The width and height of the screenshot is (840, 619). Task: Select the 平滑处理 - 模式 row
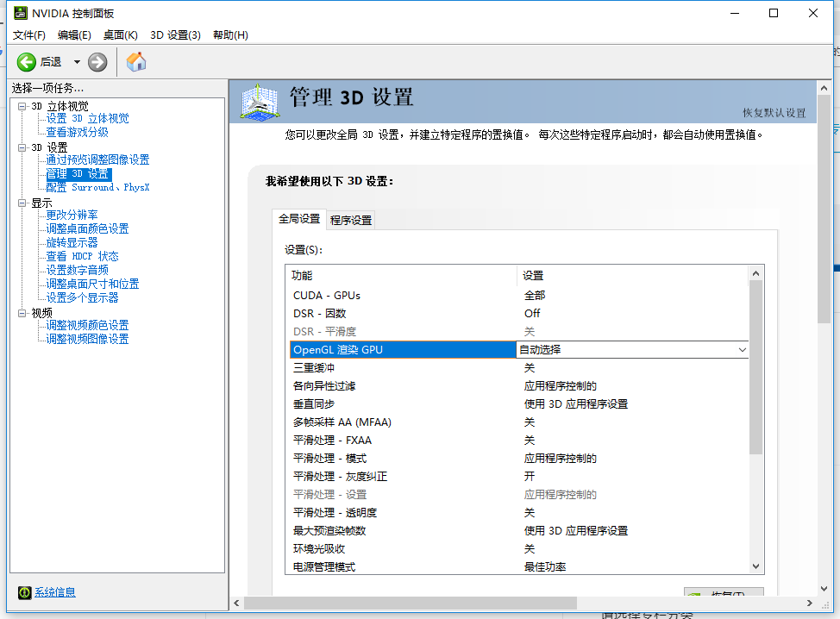point(518,459)
